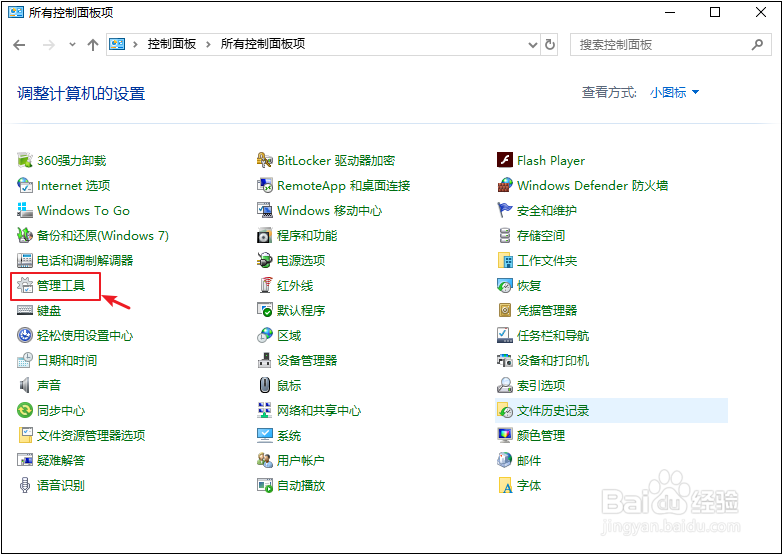Open the 电话和调制解调器 icon

tap(24, 260)
